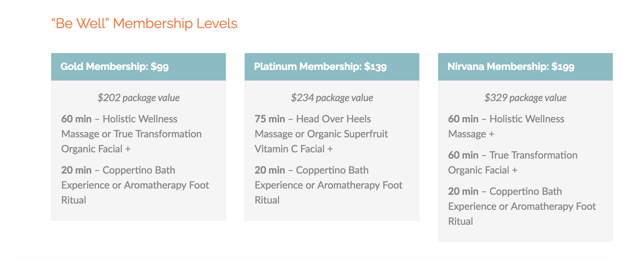Screen dimensions: 644x261
Task: Click Nirvana's 60 min Holistic Wellness line
Action: [x=506, y=119]
